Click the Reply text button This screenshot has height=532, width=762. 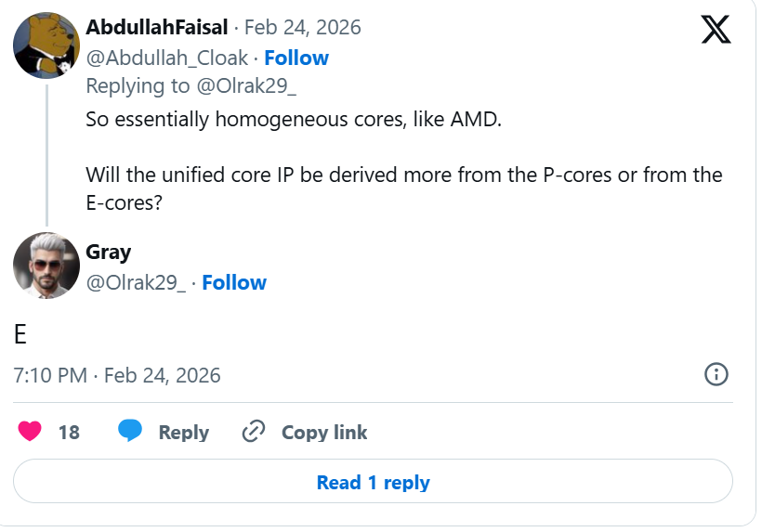(183, 433)
